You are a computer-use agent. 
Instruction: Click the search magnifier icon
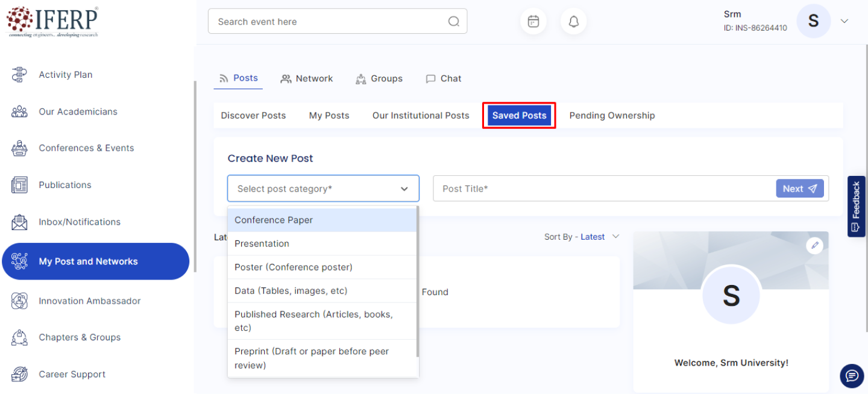click(x=453, y=22)
